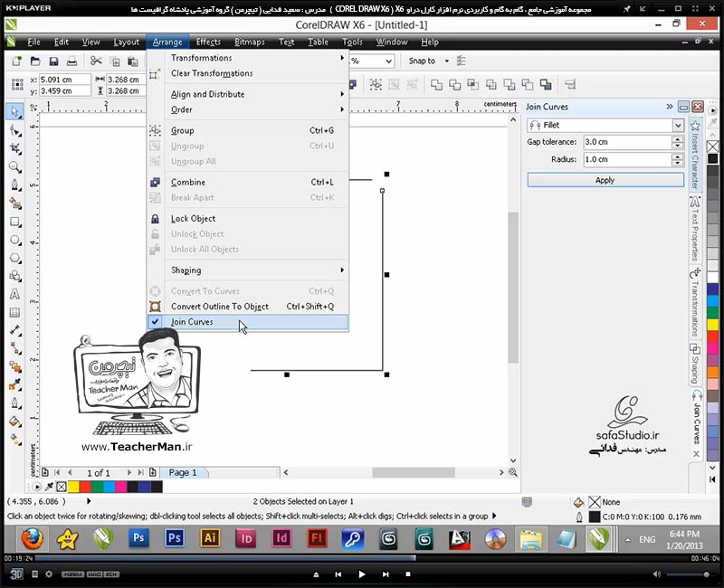Viewport: 724px width, 588px height.
Task: Select the Table tool
Action: point(14,313)
